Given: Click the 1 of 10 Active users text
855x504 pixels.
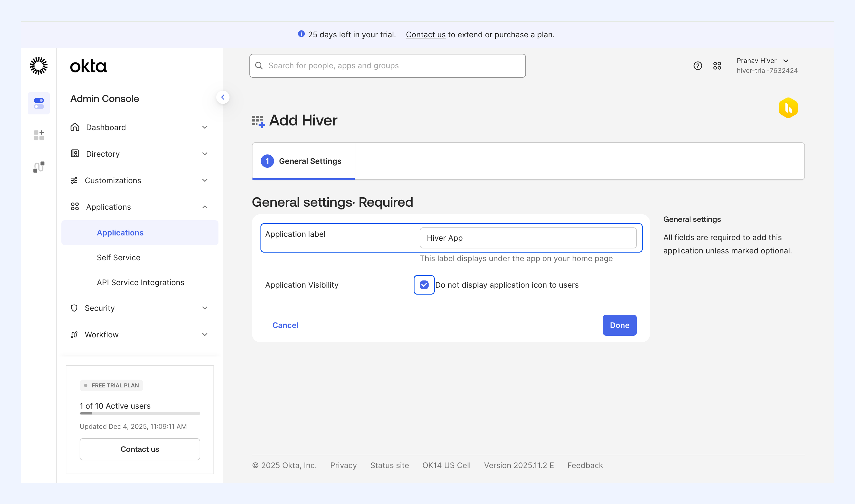Looking at the screenshot, I should point(115,406).
